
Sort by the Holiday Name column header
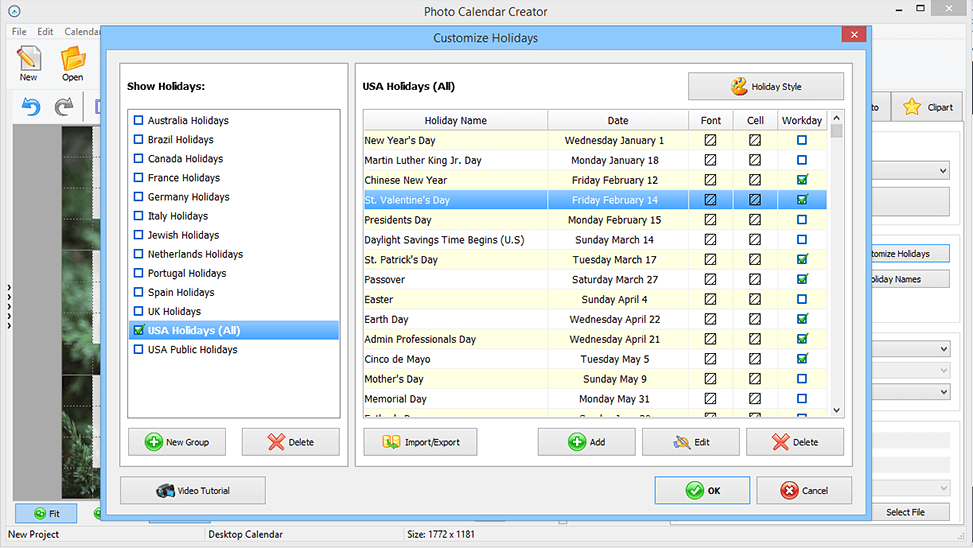pos(455,120)
